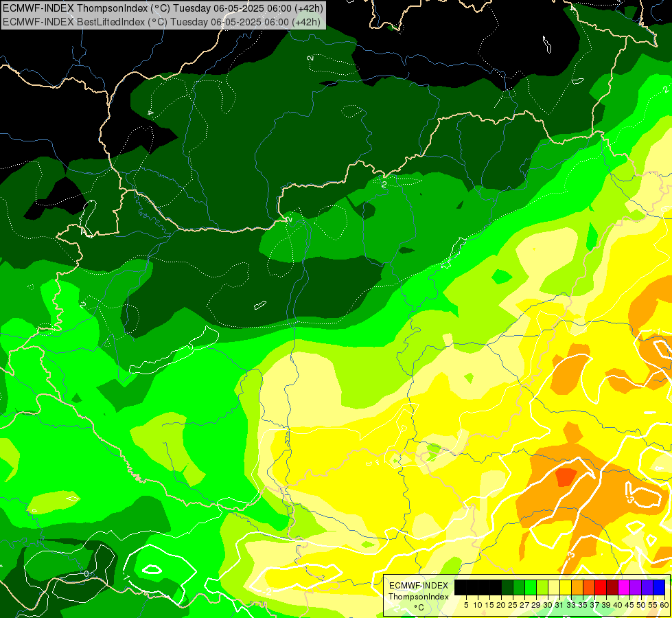The width and height of the screenshot is (672, 618).
Task: Click the °C unit label in the legend
Action: click(x=419, y=608)
